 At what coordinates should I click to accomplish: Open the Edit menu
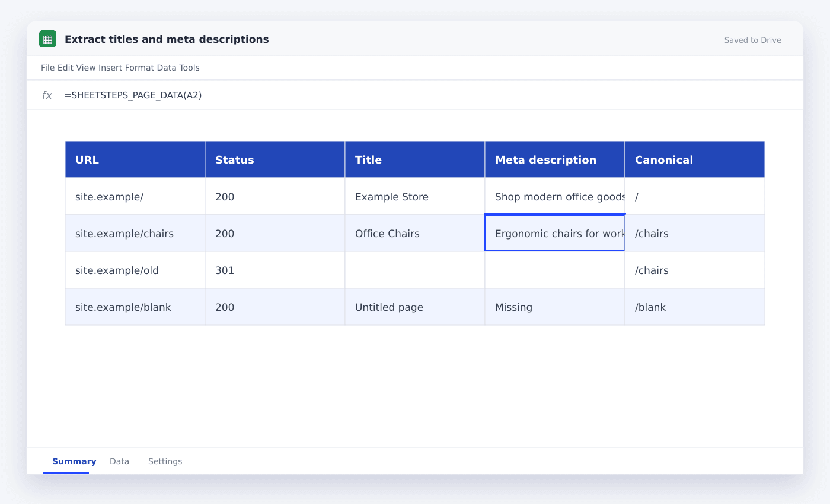65,68
